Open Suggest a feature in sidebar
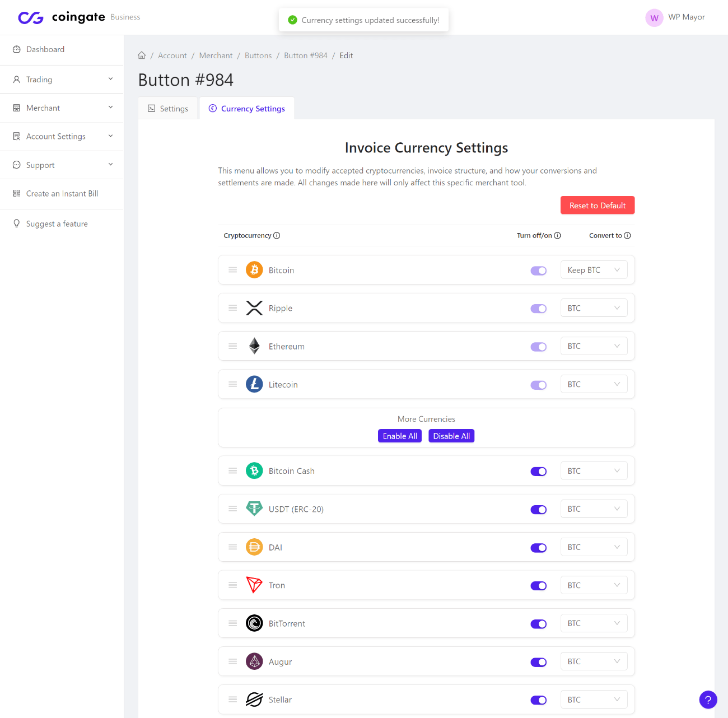 pyautogui.click(x=62, y=224)
